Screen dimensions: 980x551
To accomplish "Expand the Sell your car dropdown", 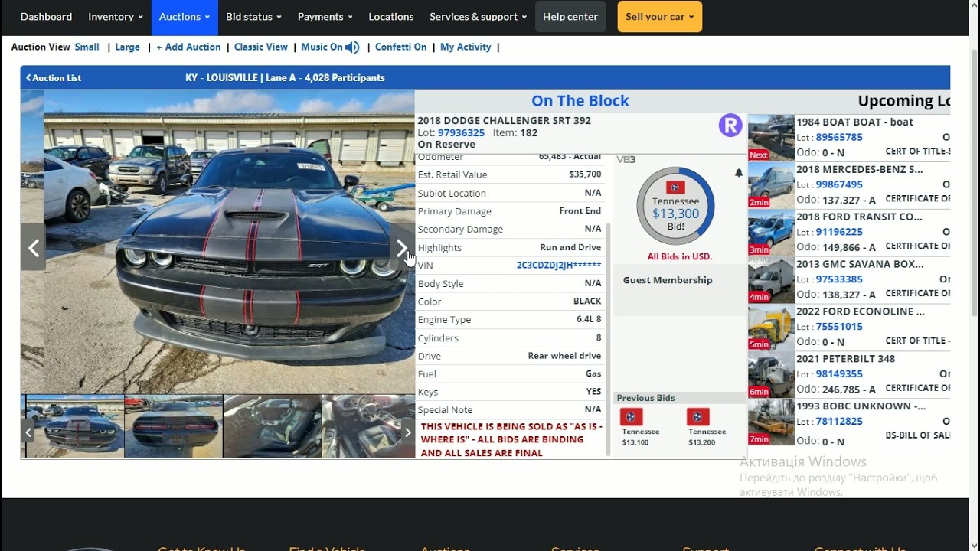I will [x=660, y=17].
